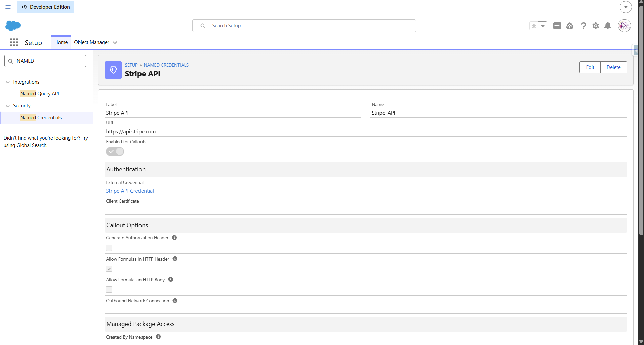
Task: Switch to the Home tab
Action: coord(61,42)
